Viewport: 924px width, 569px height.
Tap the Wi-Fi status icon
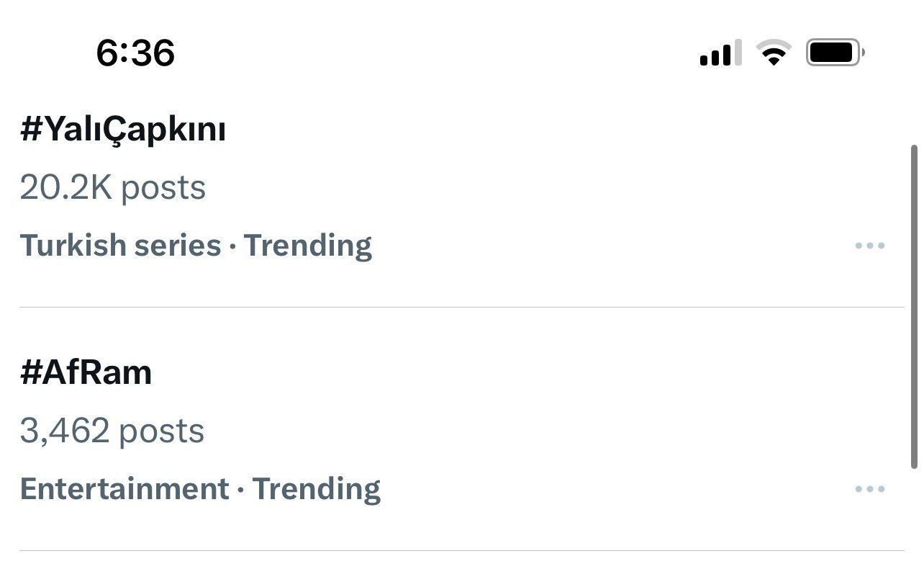point(774,54)
